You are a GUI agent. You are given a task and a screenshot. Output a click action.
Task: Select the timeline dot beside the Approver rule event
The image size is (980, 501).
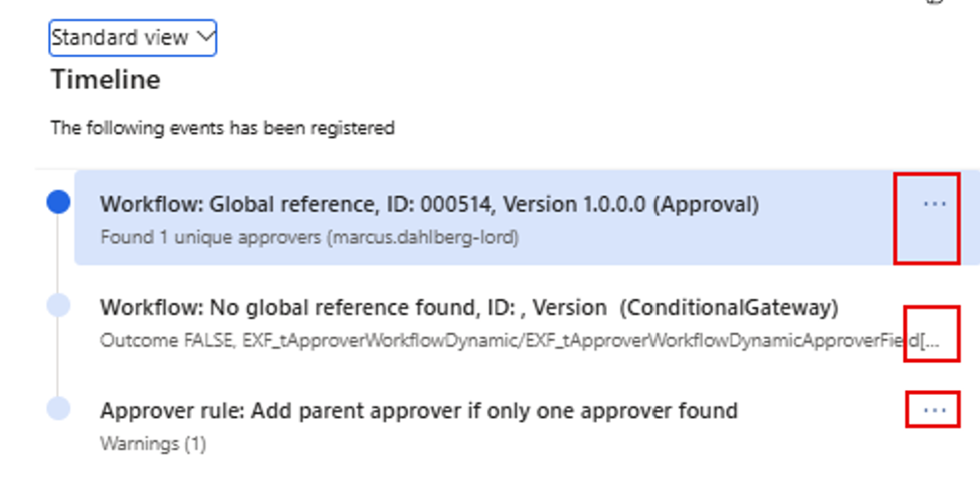59,408
